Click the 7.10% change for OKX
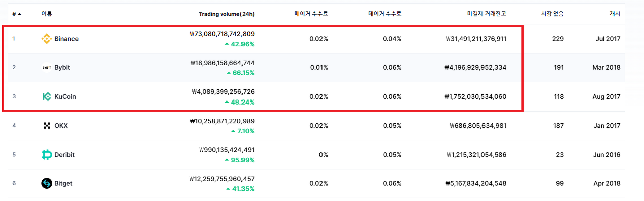 [243, 131]
